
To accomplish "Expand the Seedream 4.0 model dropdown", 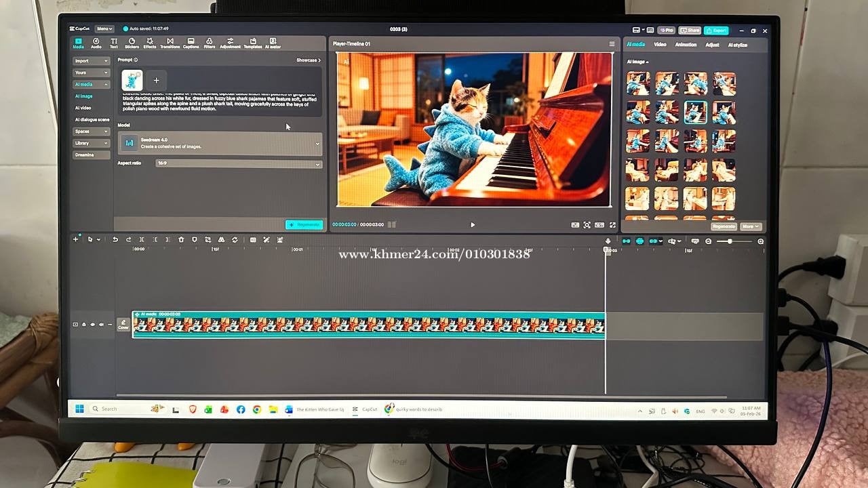I will (x=317, y=144).
